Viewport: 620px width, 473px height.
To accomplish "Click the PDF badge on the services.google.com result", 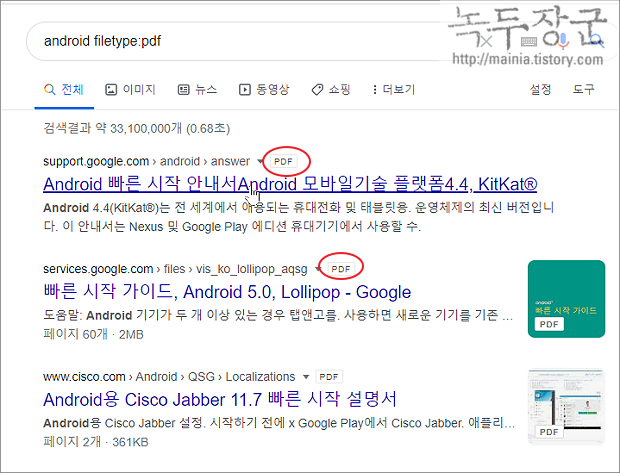I will point(341,269).
